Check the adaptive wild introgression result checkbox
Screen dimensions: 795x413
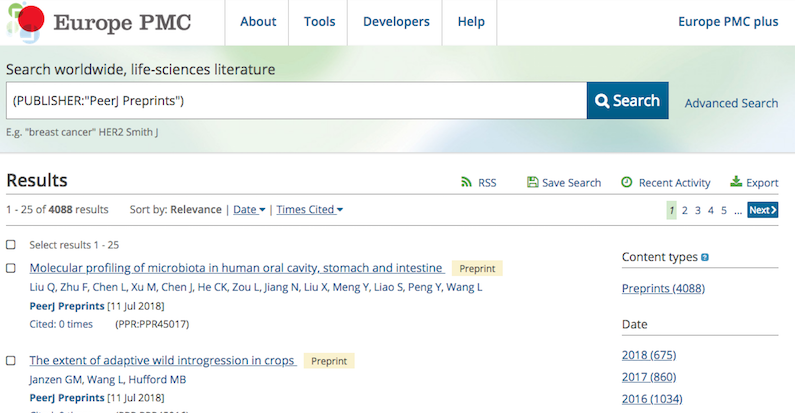coord(11,361)
